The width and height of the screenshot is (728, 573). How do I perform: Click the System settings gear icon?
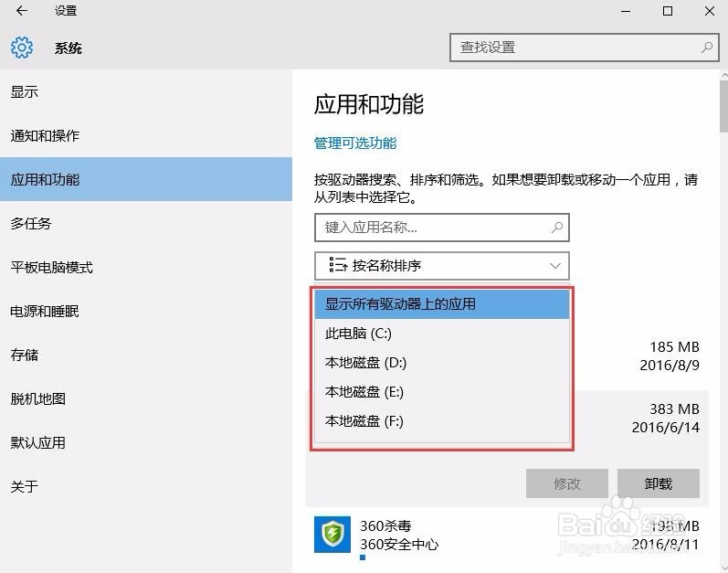[x=22, y=48]
